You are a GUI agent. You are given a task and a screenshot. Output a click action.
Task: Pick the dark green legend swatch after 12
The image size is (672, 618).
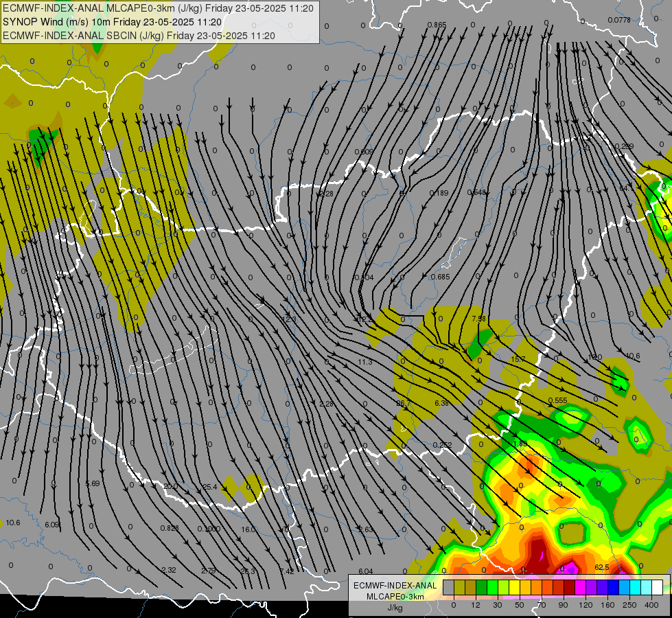pyautogui.click(x=482, y=587)
